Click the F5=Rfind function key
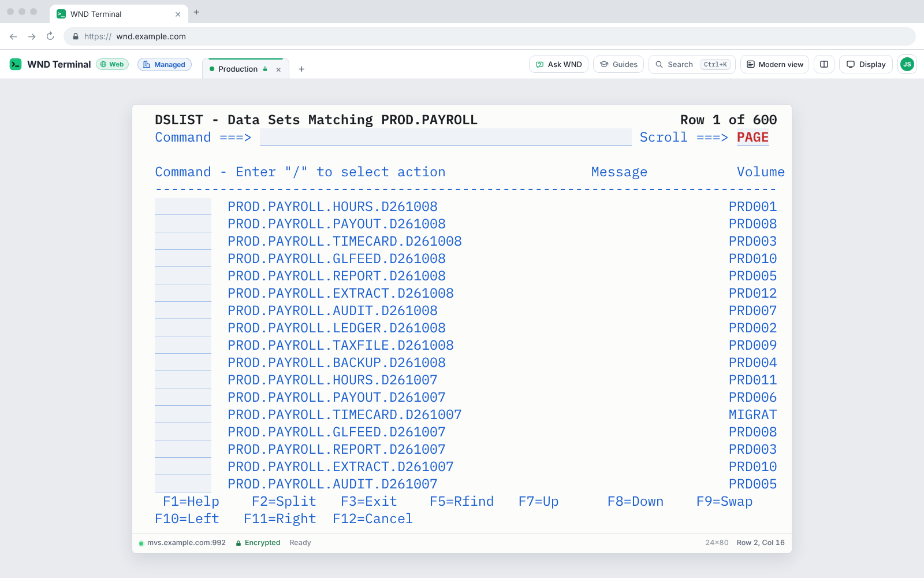This screenshot has width=924, height=578. (x=462, y=501)
